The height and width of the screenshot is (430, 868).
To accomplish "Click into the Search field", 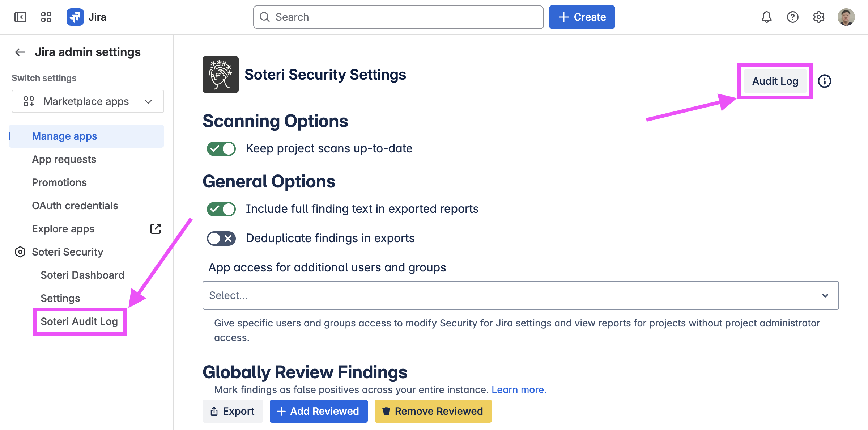I will pos(398,17).
